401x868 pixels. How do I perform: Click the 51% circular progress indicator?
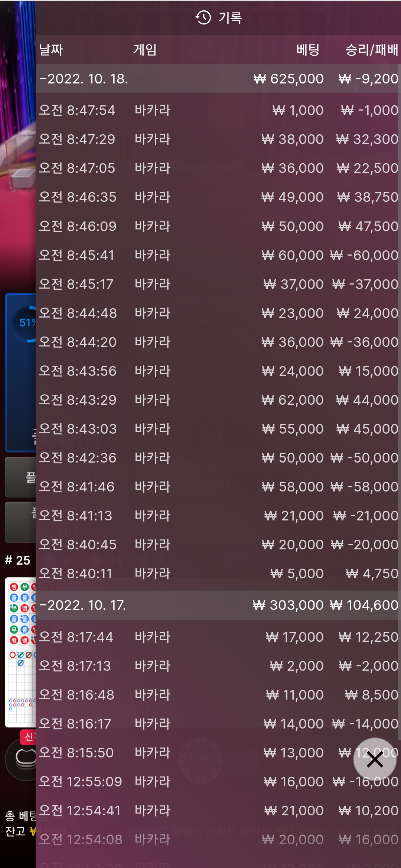click(25, 323)
